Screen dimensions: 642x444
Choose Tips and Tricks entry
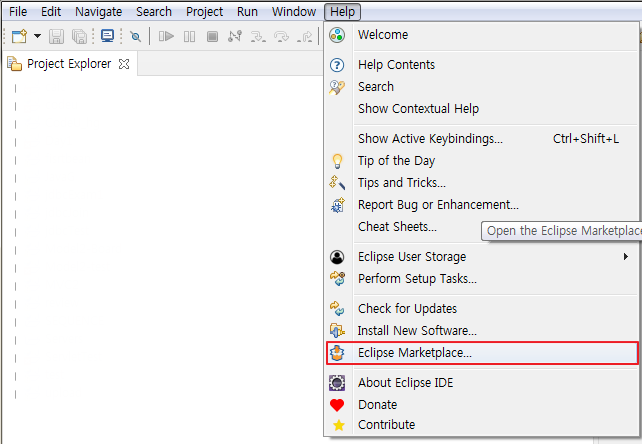(x=482, y=183)
